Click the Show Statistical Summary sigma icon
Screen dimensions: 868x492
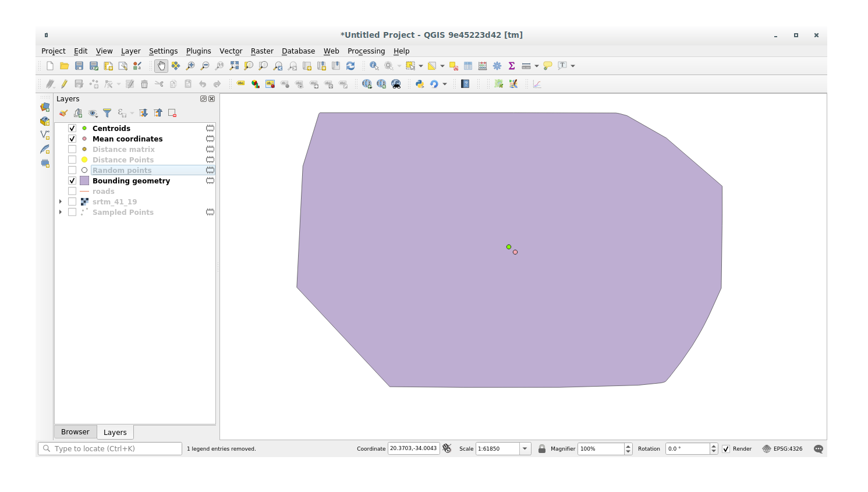(x=512, y=66)
